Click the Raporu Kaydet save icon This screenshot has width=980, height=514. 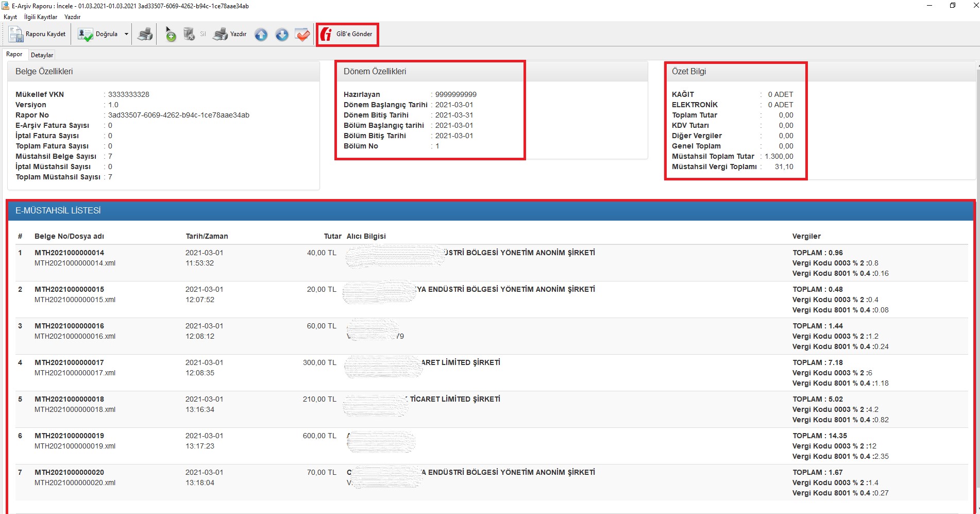click(16, 35)
